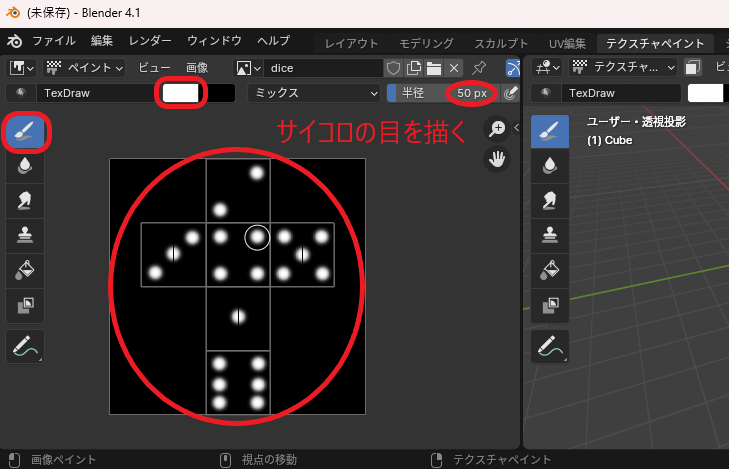Toggle pen pressure for radius
Image resolution: width=729 pixels, height=469 pixels.
tap(510, 93)
